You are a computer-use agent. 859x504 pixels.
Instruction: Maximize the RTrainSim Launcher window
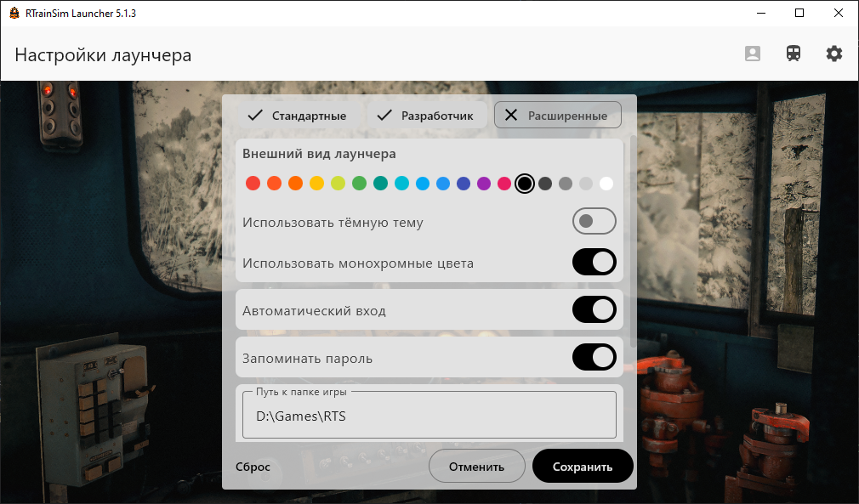pos(799,13)
